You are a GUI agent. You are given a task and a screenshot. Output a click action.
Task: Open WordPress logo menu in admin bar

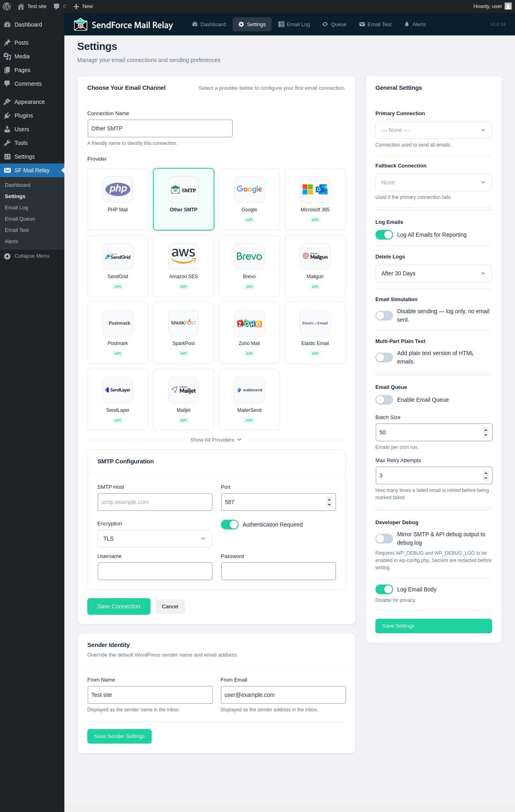(x=7, y=6)
